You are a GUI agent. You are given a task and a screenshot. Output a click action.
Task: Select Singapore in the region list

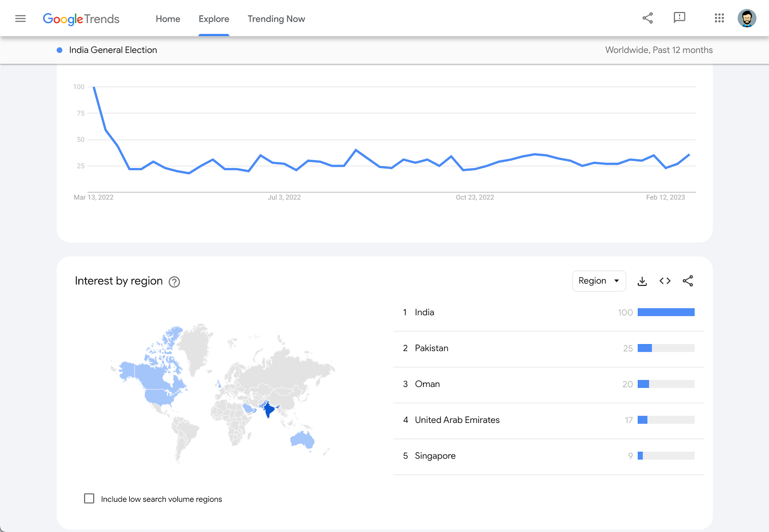548,456
